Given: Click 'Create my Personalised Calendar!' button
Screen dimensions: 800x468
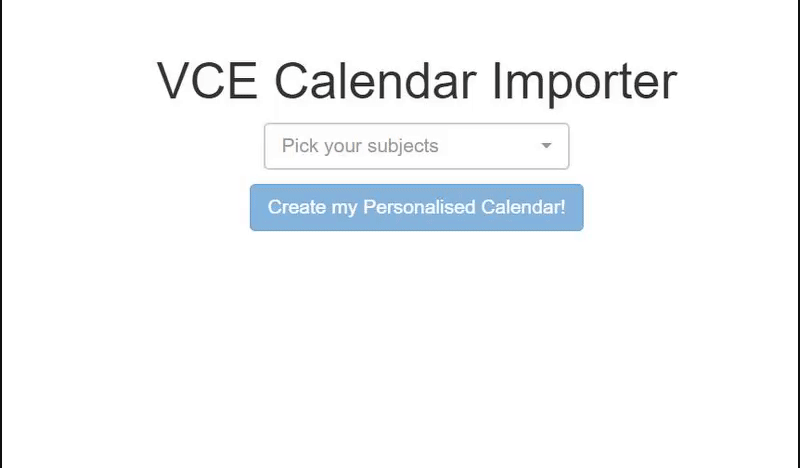Looking at the screenshot, I should [416, 208].
